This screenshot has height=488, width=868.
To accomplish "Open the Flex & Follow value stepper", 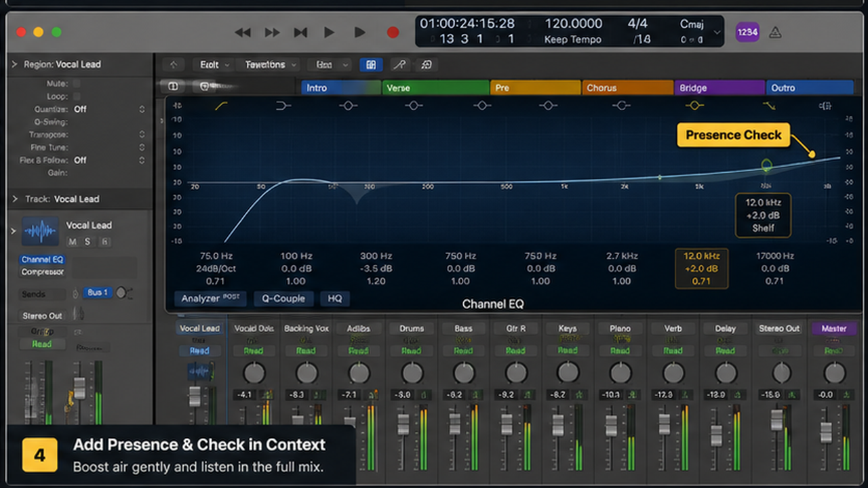I will 142,161.
